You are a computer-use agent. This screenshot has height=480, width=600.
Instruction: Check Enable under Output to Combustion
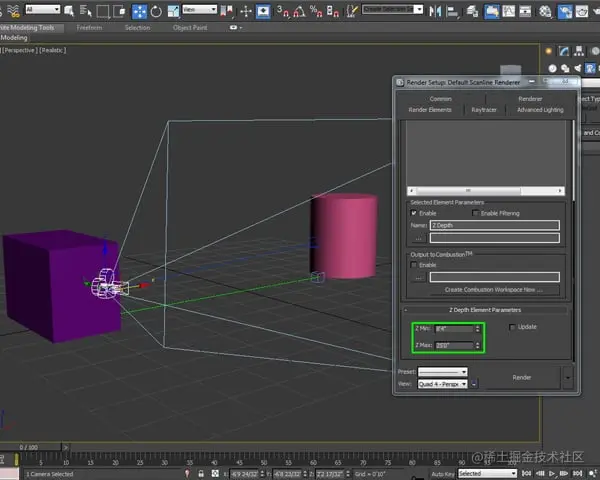coord(414,265)
